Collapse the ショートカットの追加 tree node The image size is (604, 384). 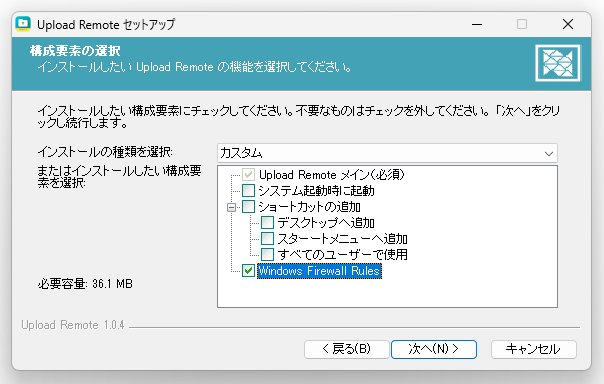tap(232, 208)
